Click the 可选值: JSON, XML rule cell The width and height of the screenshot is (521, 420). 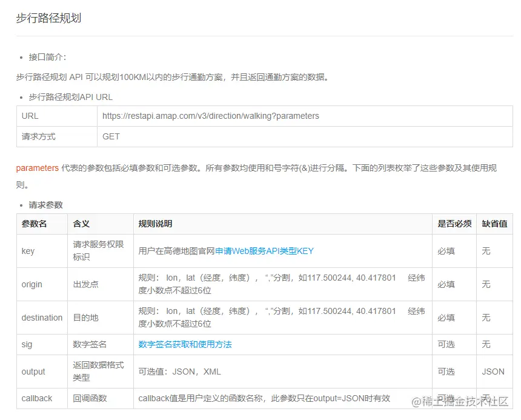pos(283,372)
